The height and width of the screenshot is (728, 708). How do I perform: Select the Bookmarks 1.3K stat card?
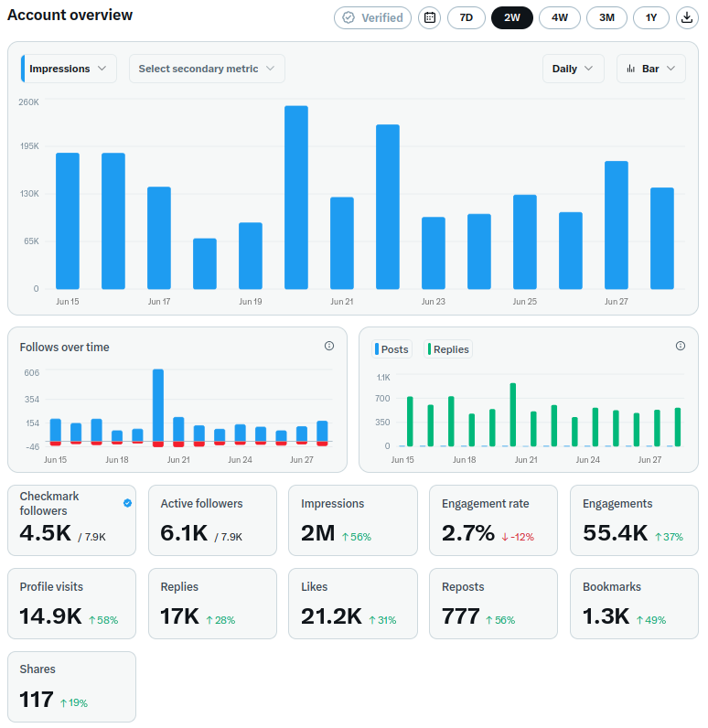tap(634, 604)
